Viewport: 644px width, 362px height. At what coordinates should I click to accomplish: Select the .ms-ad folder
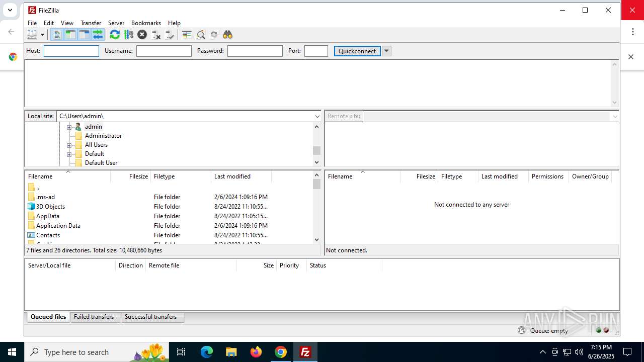45,197
